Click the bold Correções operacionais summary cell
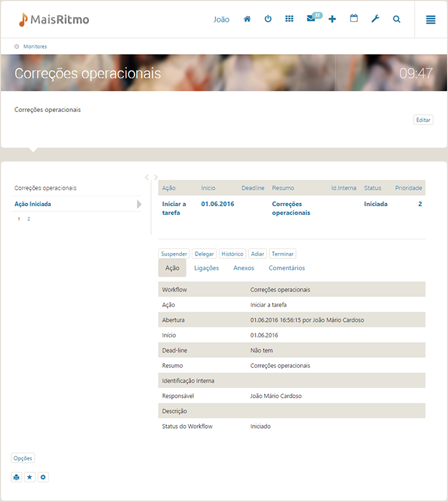448x502 pixels. click(291, 208)
